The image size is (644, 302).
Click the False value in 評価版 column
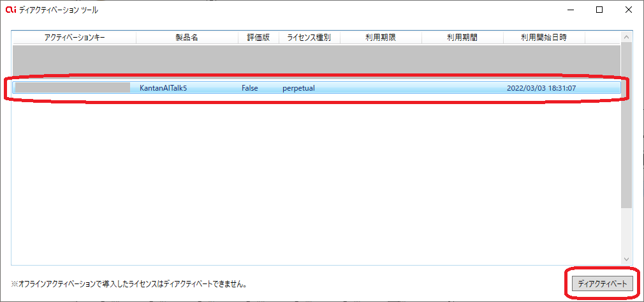(250, 88)
